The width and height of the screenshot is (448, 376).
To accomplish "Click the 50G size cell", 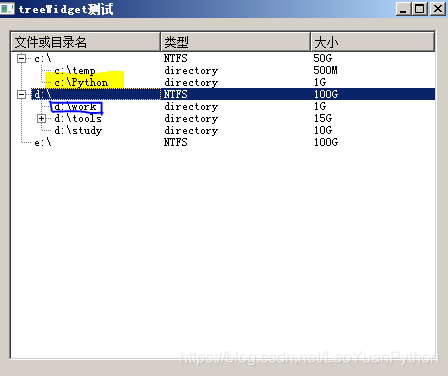I will 323,58.
